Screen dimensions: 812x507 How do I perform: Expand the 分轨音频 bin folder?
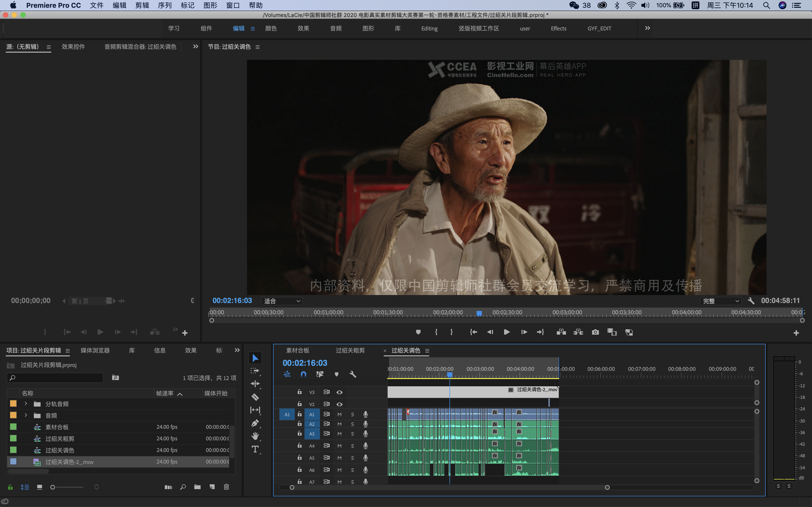click(26, 404)
